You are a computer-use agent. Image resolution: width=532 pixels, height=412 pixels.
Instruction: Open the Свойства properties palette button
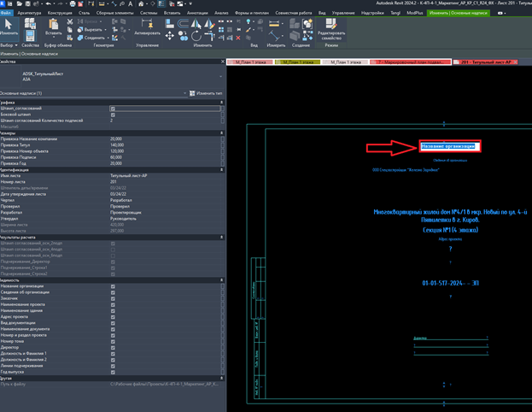[30, 37]
